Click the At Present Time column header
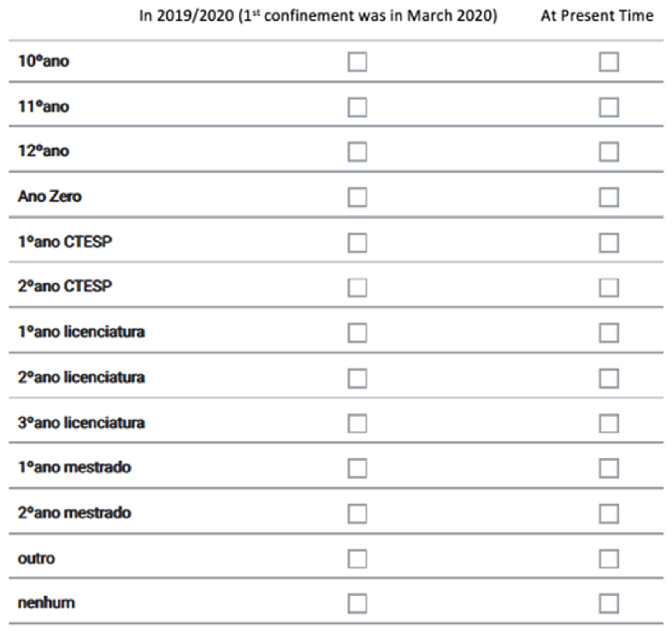Viewport: 672px width, 631px height. [x=597, y=16]
